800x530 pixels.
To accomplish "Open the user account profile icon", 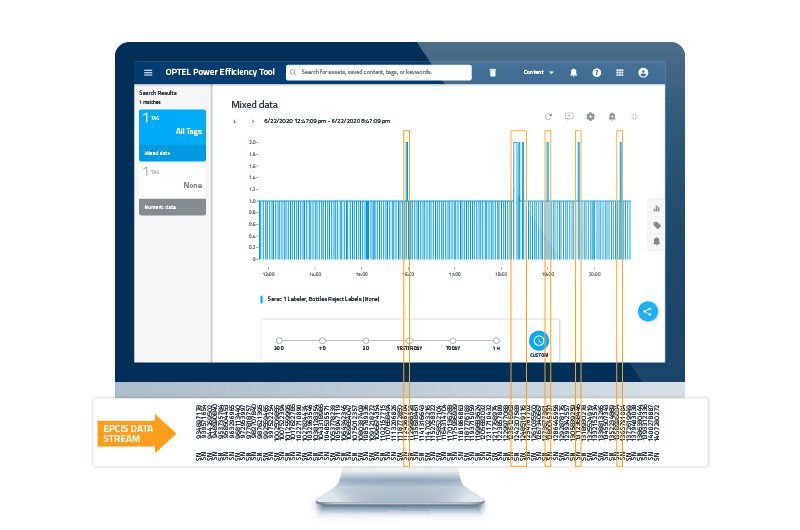I will tap(643, 72).
